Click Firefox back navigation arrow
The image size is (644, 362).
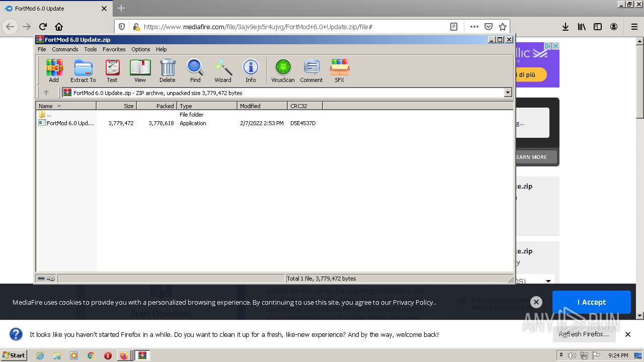(x=10, y=27)
